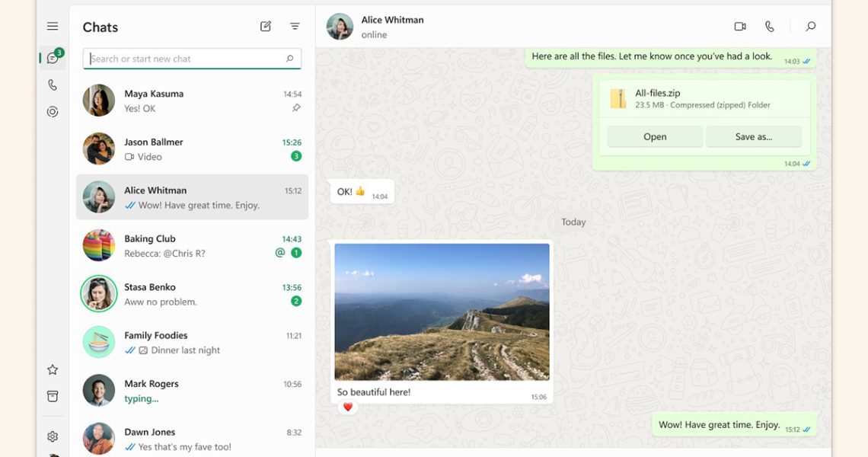This screenshot has height=457, width=868.
Task: View Stasa Benko's status via avatar ring
Action: [x=98, y=293]
